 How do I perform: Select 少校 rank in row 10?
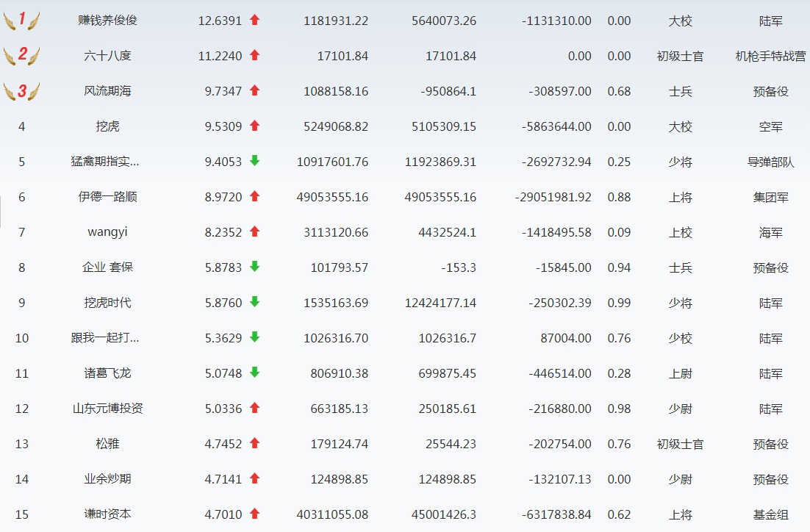(680, 338)
